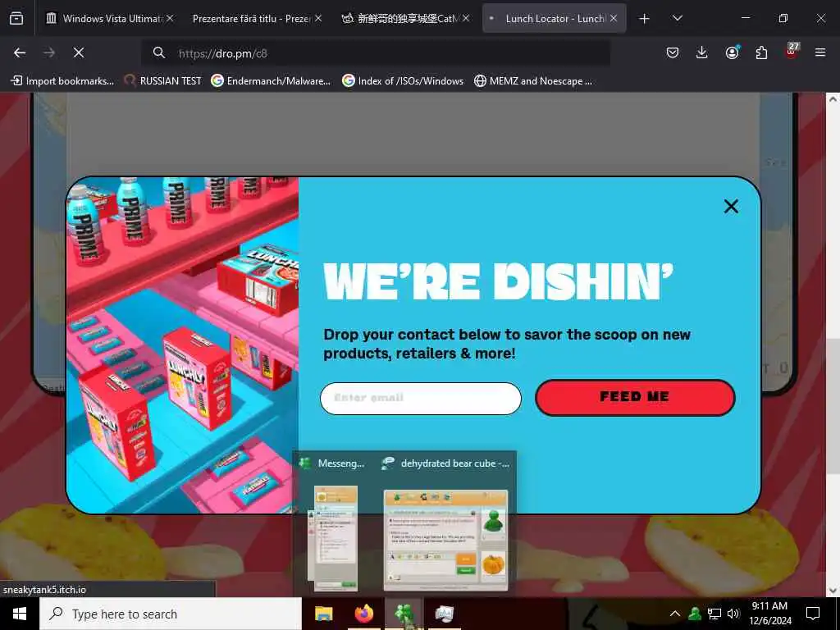
Task: Open Messenger window thumbnail preview
Action: coord(332,538)
